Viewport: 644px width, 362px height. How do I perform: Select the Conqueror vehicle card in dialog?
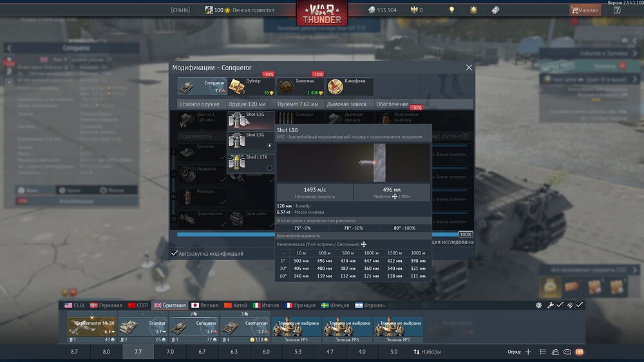(202, 86)
